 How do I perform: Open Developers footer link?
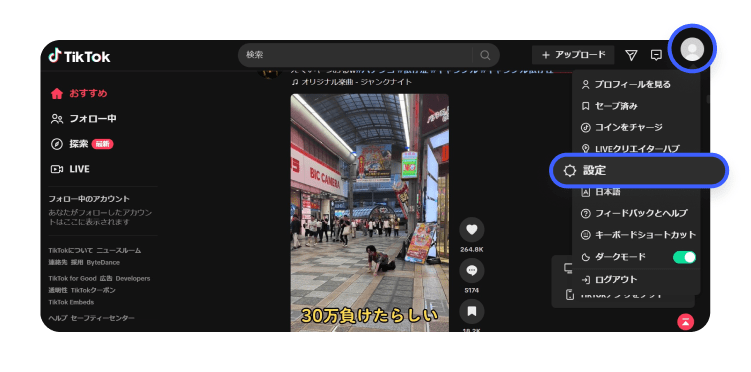click(x=133, y=278)
